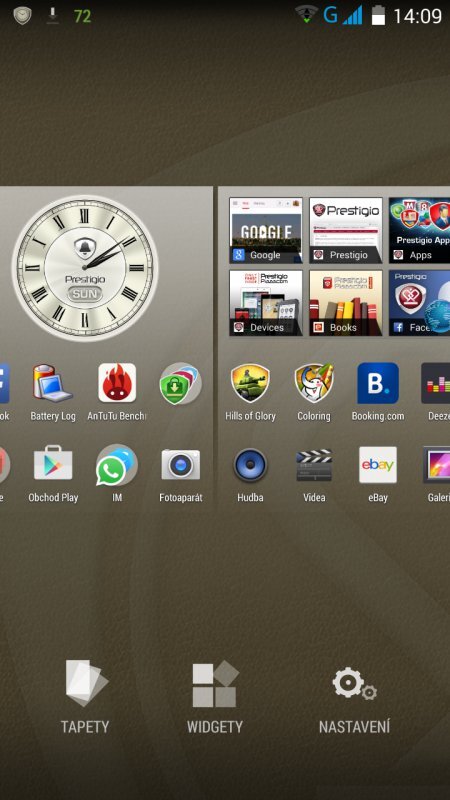The image size is (450, 800).
Task: Tap the download notification icon
Action: tap(53, 16)
